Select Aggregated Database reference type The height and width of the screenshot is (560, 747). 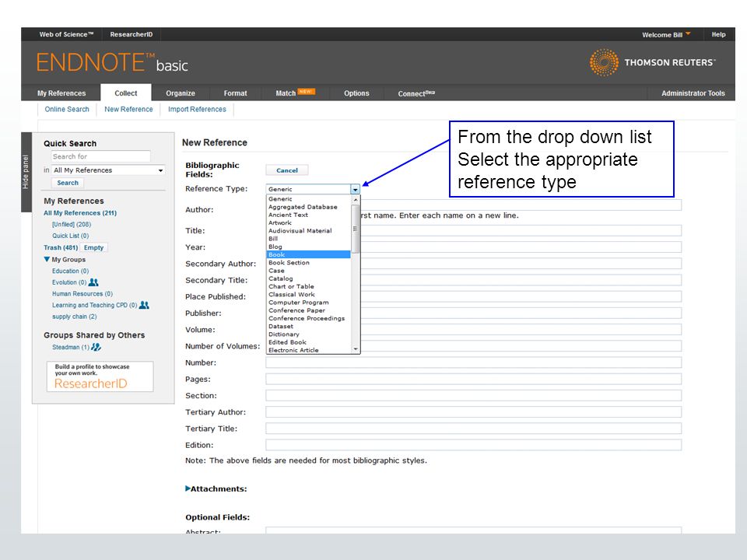tap(309, 207)
